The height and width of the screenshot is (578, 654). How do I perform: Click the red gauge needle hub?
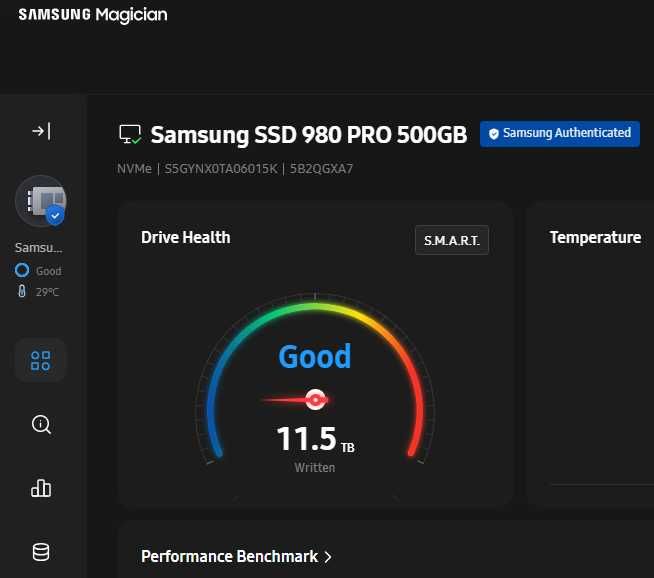[x=316, y=400]
